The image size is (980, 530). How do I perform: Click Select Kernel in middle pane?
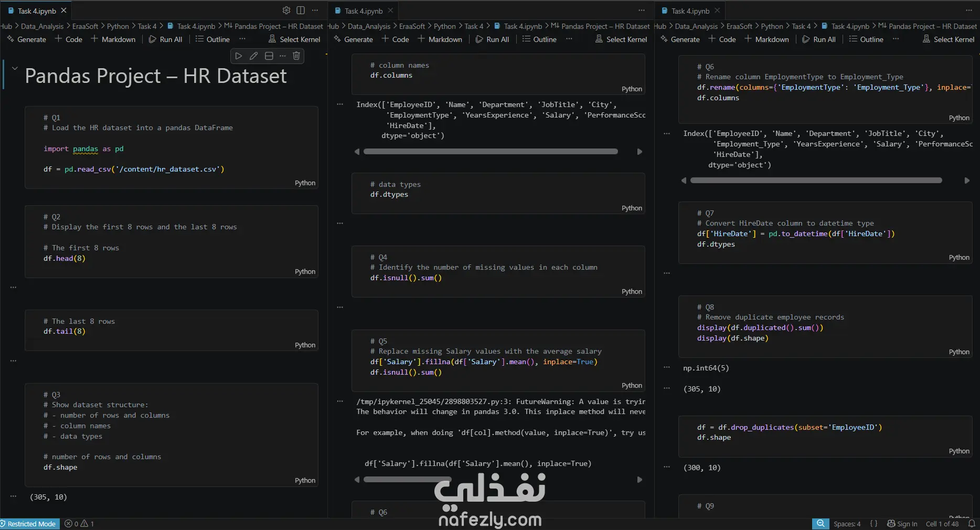(x=621, y=39)
